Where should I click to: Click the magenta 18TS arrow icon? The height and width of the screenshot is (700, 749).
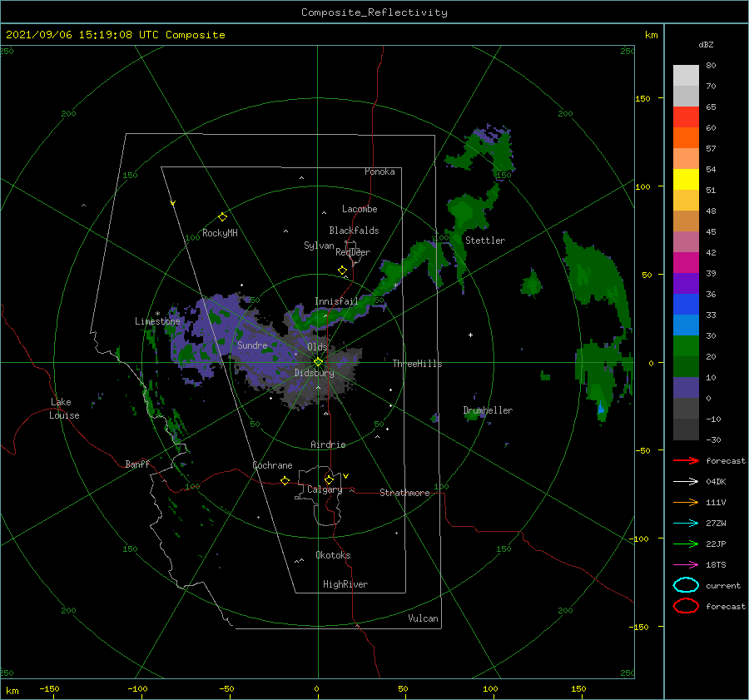[686, 565]
